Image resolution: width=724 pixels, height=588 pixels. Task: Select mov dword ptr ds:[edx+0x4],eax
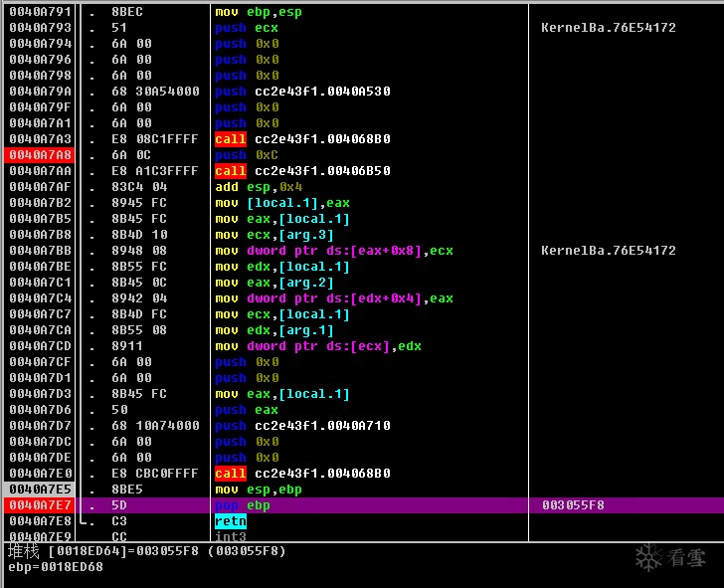point(334,298)
